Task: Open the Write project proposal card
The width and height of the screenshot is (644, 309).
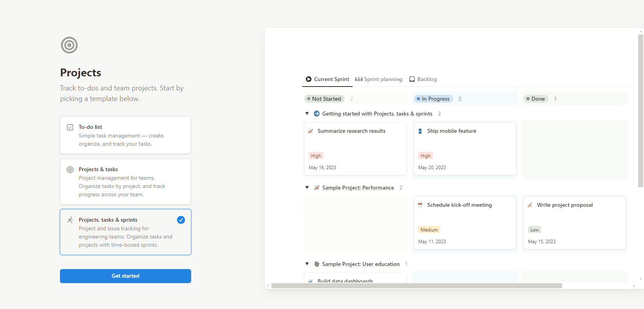Action: (575, 223)
